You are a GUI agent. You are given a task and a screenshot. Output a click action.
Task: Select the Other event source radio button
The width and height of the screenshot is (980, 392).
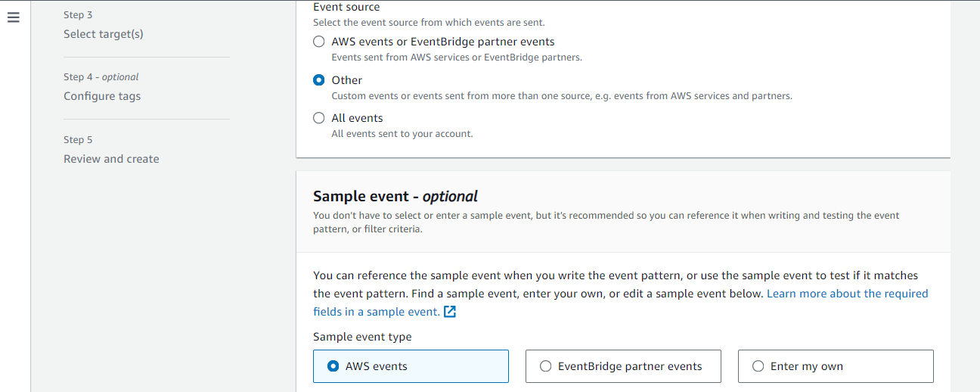(x=319, y=80)
